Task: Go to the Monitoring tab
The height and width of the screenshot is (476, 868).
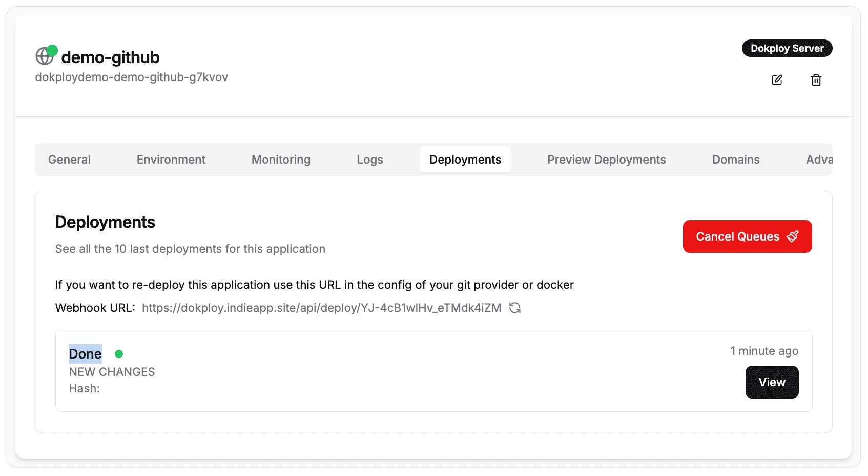Action: (x=281, y=160)
